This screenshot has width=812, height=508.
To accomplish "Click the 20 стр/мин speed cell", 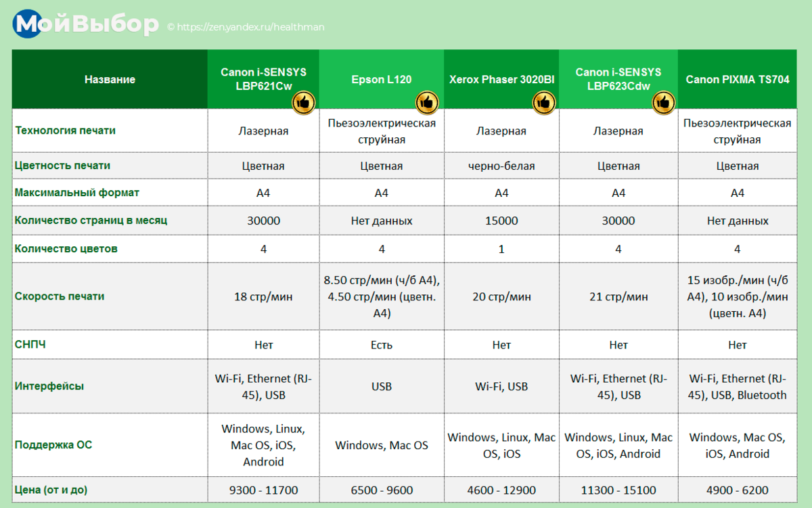I will tap(501, 296).
